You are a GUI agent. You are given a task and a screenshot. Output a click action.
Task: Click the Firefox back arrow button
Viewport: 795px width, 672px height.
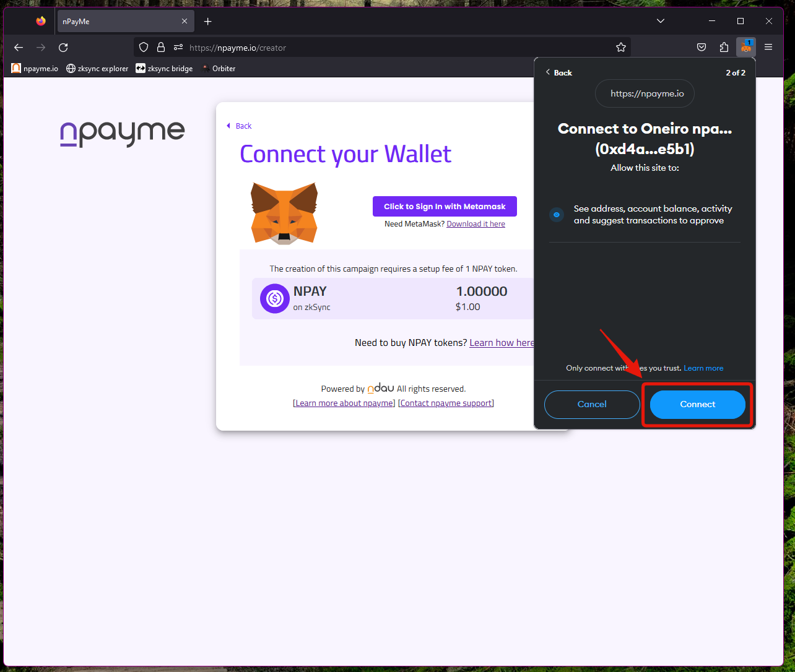[x=19, y=48]
